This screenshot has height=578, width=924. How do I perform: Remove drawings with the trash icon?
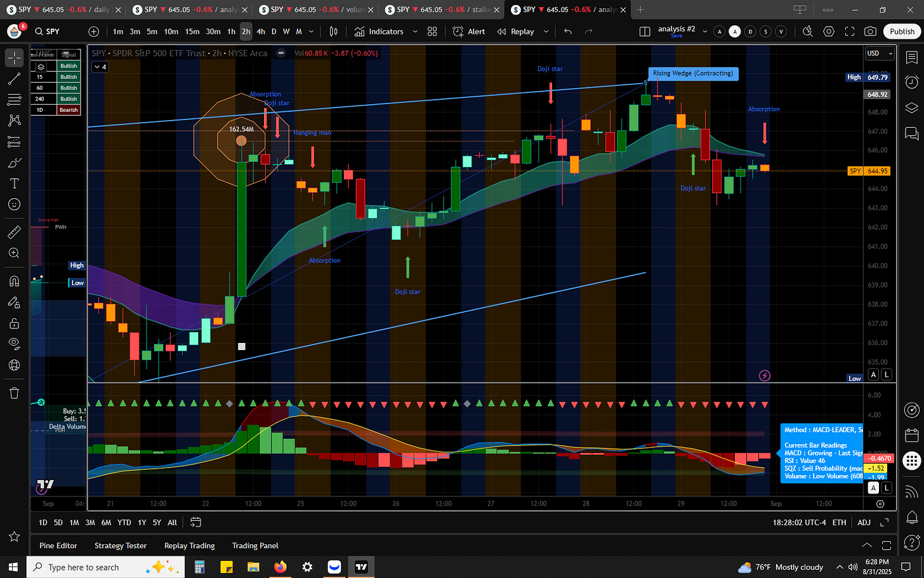tap(15, 393)
